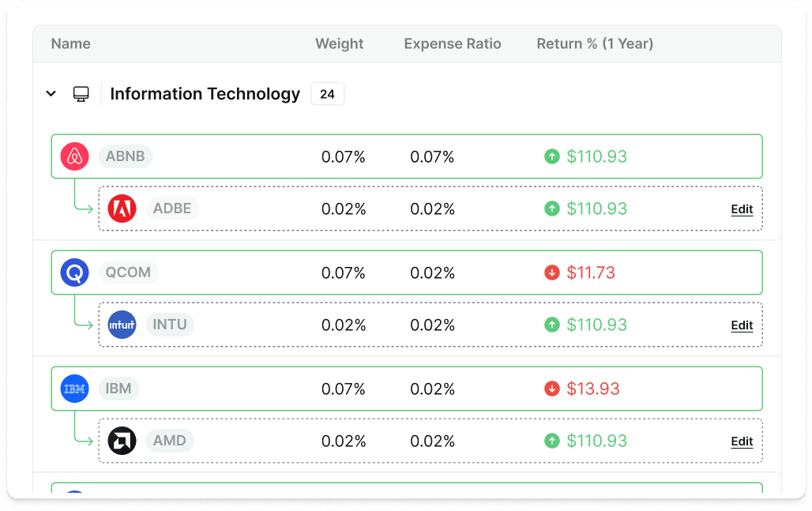Image resolution: width=812 pixels, height=511 pixels.
Task: Click the $110.93 return in ABNB row
Action: 596,156
